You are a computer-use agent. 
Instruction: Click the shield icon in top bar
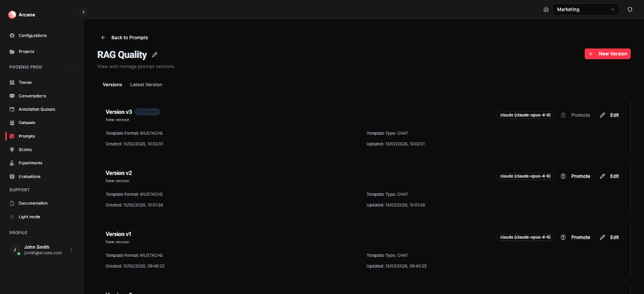pyautogui.click(x=630, y=9)
